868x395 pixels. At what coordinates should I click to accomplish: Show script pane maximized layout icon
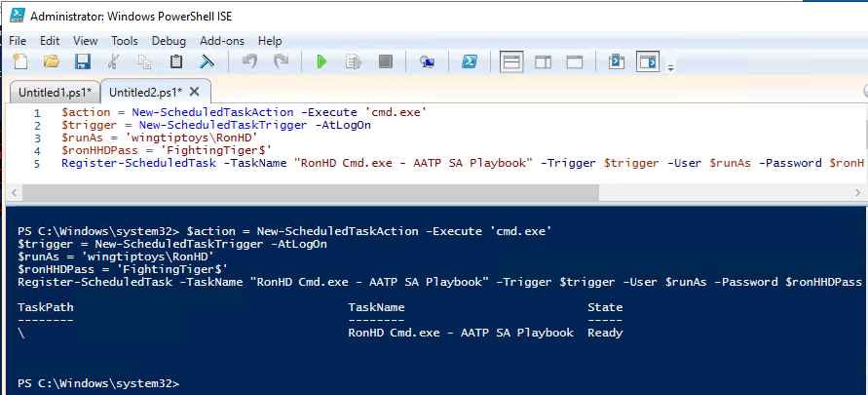tap(575, 61)
